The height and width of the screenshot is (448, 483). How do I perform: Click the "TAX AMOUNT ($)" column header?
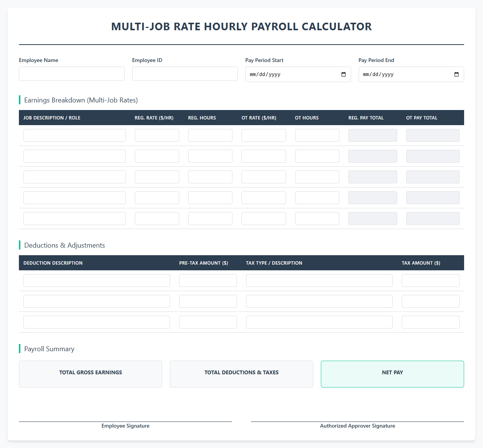(421, 263)
